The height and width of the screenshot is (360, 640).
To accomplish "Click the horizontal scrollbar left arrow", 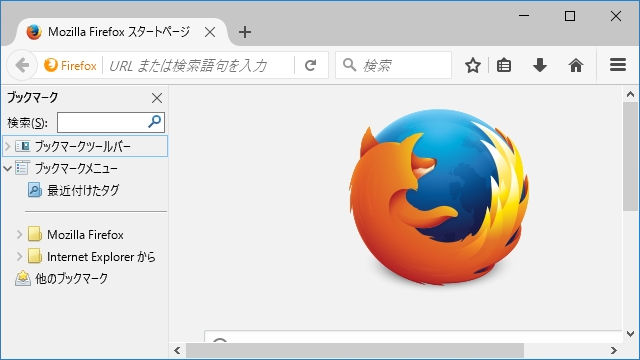I will tap(177, 351).
